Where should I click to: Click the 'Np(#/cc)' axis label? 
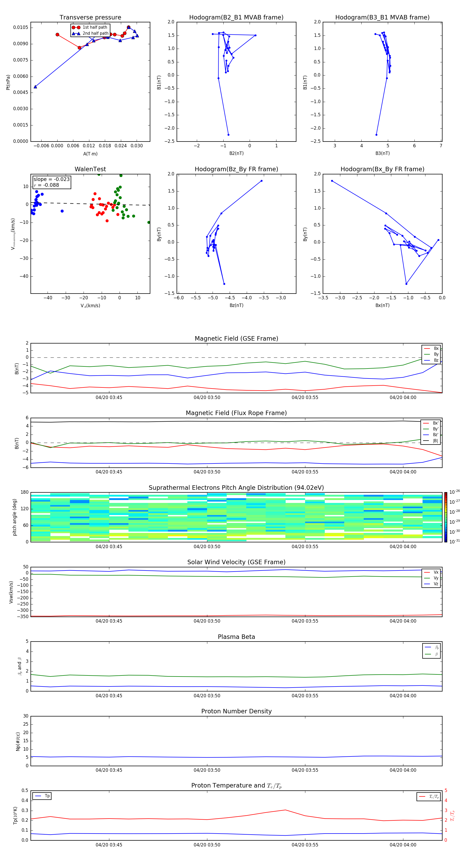point(18,741)
